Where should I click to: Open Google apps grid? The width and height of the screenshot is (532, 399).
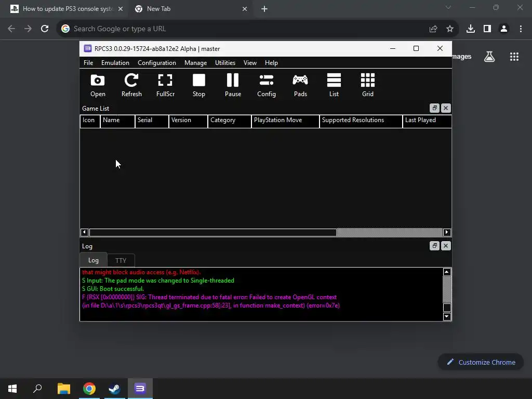514,57
